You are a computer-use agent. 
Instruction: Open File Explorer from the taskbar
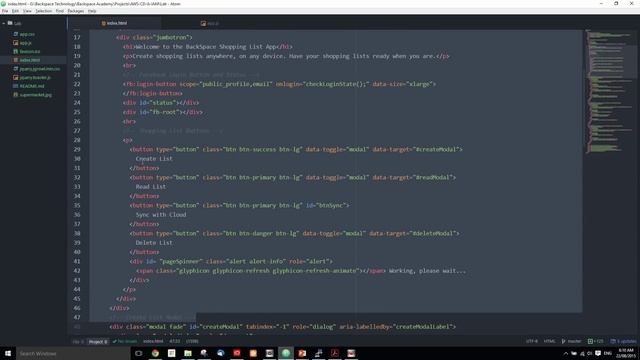click(188, 353)
